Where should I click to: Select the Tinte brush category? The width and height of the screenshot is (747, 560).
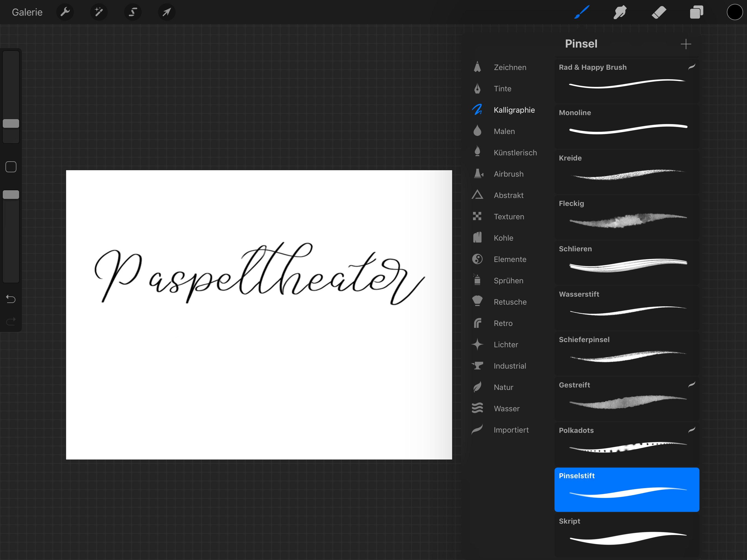coord(502,89)
